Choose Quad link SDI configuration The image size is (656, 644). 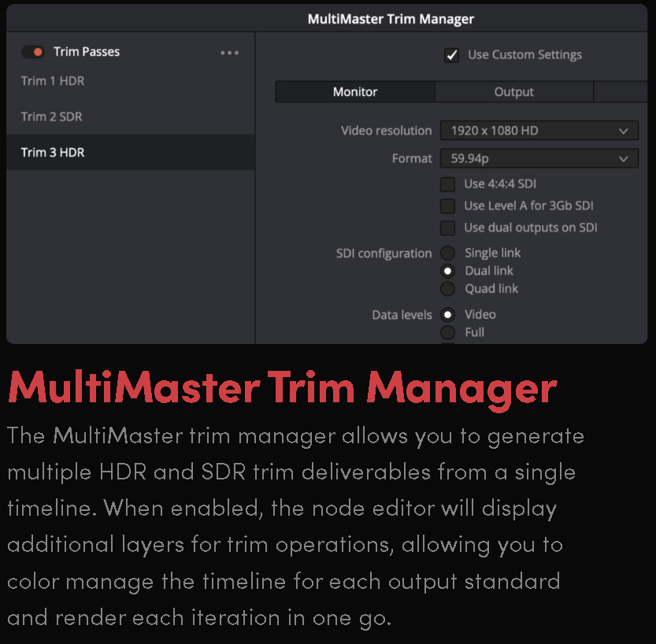click(x=447, y=289)
